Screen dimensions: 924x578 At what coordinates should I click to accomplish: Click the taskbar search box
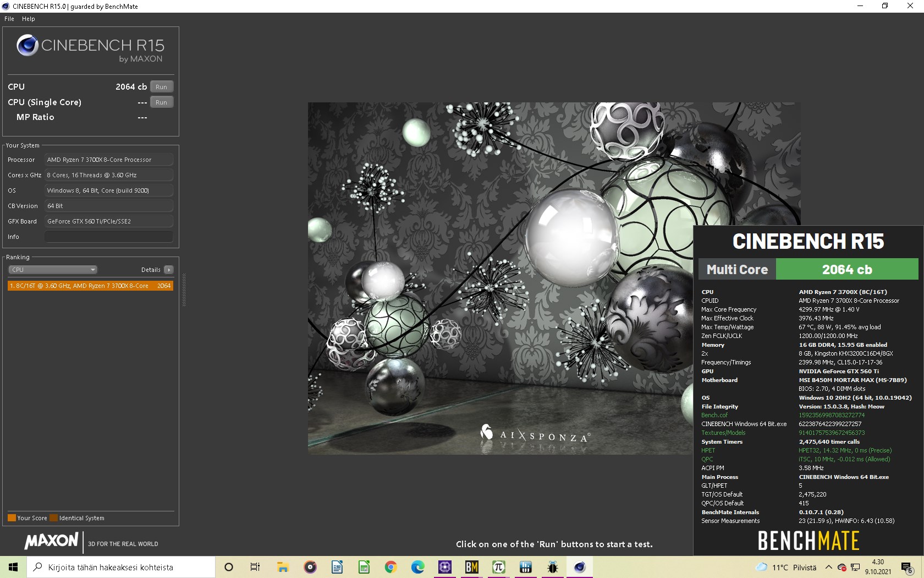click(121, 567)
